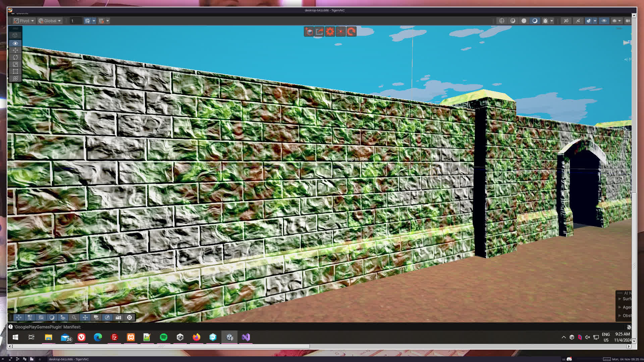Select the Rect transform tool
This screenshot has height=362, width=644.
tap(15, 71)
